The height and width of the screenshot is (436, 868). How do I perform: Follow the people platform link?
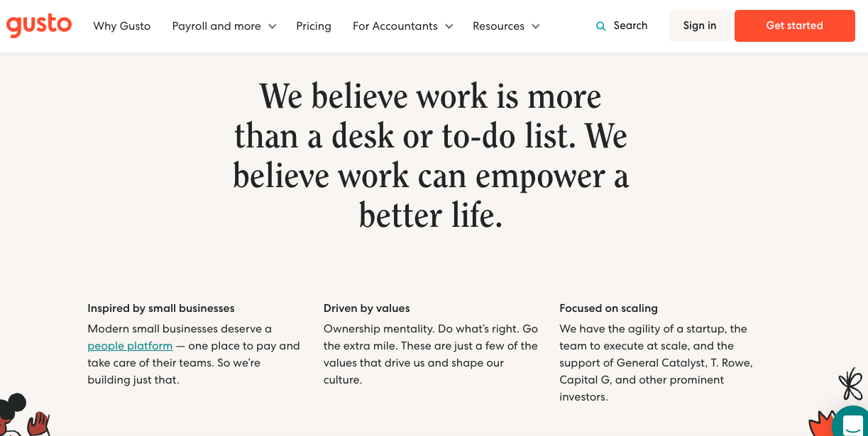pos(130,346)
